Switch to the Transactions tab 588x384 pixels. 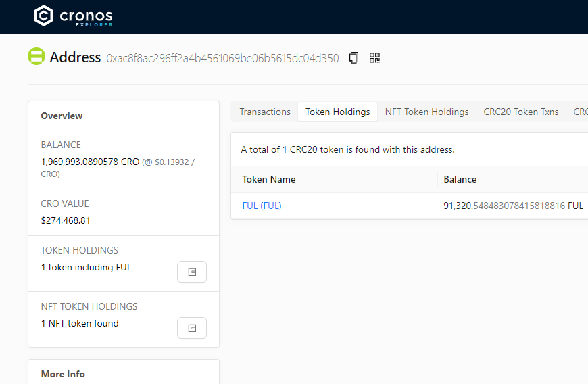point(265,112)
